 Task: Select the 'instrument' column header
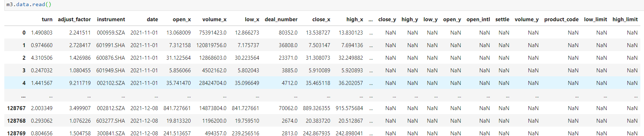[111, 19]
